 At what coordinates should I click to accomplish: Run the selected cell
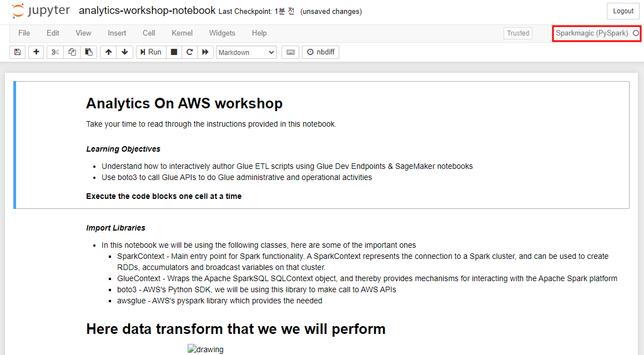[x=151, y=52]
